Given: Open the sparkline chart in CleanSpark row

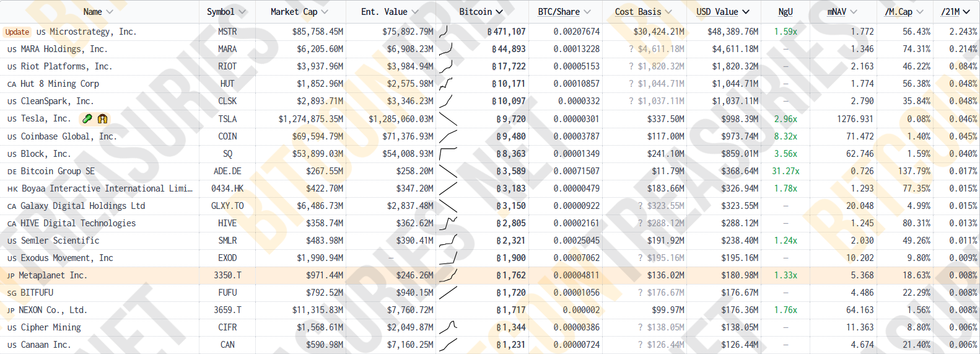Looking at the screenshot, I should (x=447, y=101).
